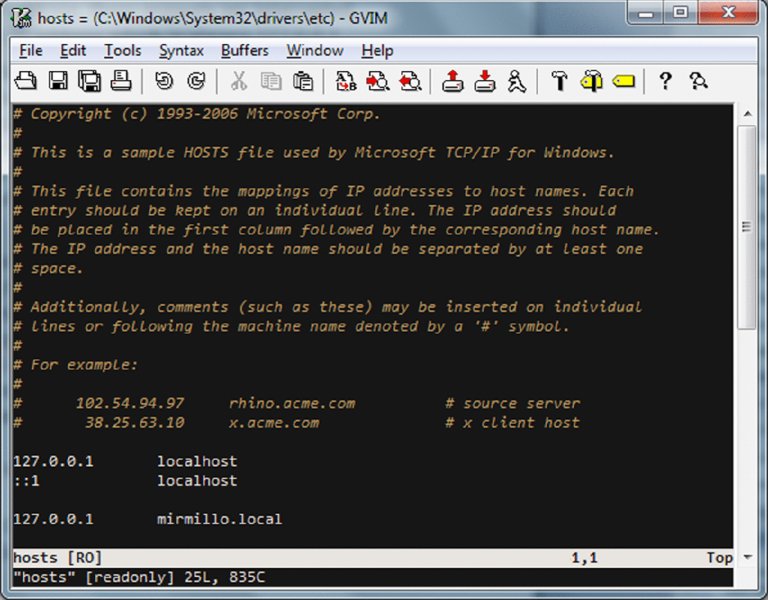Open the File menu

pyautogui.click(x=30, y=50)
